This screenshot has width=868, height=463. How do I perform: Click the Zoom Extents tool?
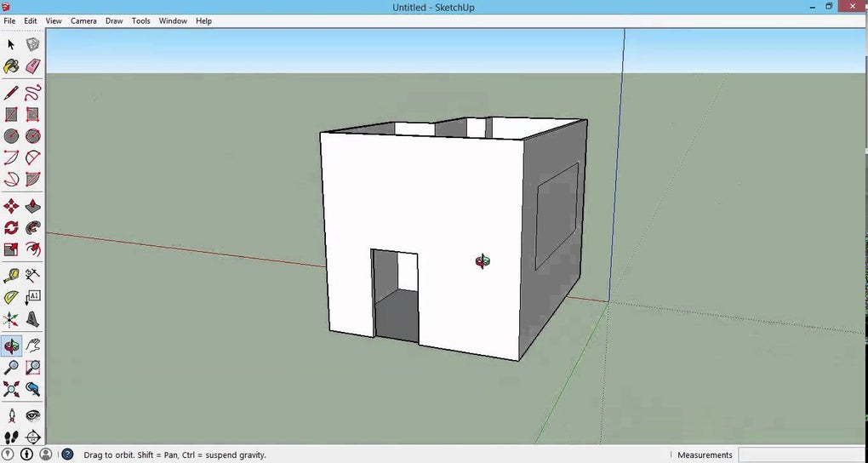[x=11, y=389]
